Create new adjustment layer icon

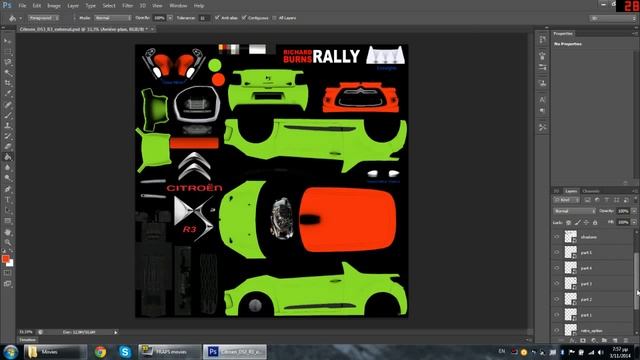pyautogui.click(x=593, y=340)
